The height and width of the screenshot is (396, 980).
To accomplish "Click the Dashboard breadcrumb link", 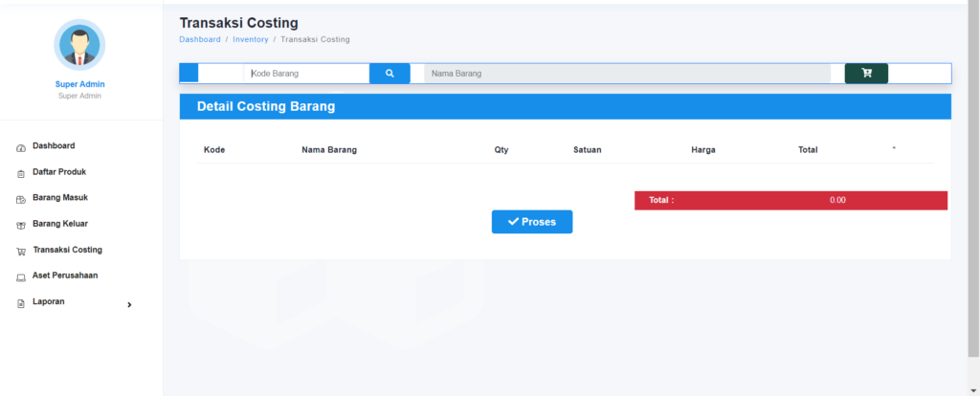I will coord(200,39).
